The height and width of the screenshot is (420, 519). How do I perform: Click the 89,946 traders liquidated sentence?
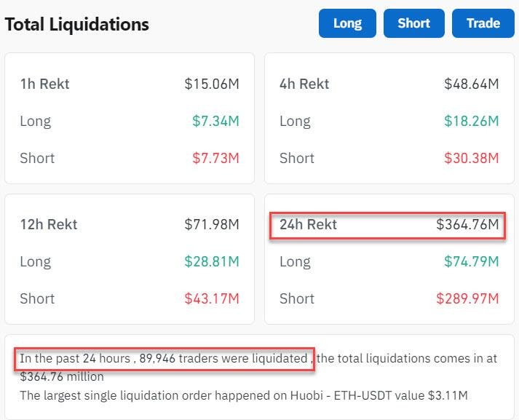point(164,358)
